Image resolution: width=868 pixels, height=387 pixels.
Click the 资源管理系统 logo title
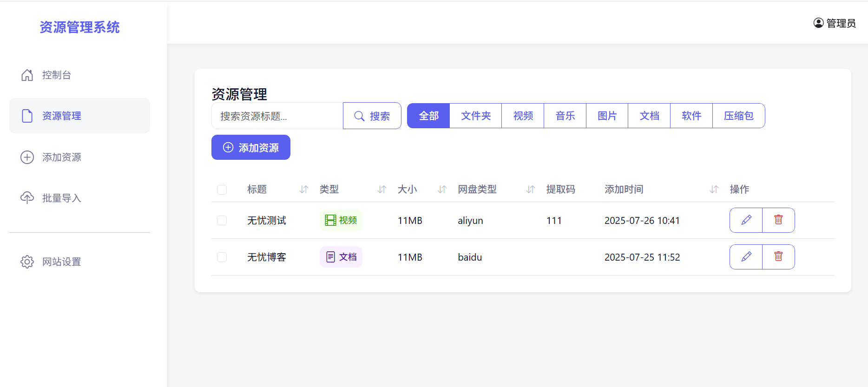coord(79,27)
